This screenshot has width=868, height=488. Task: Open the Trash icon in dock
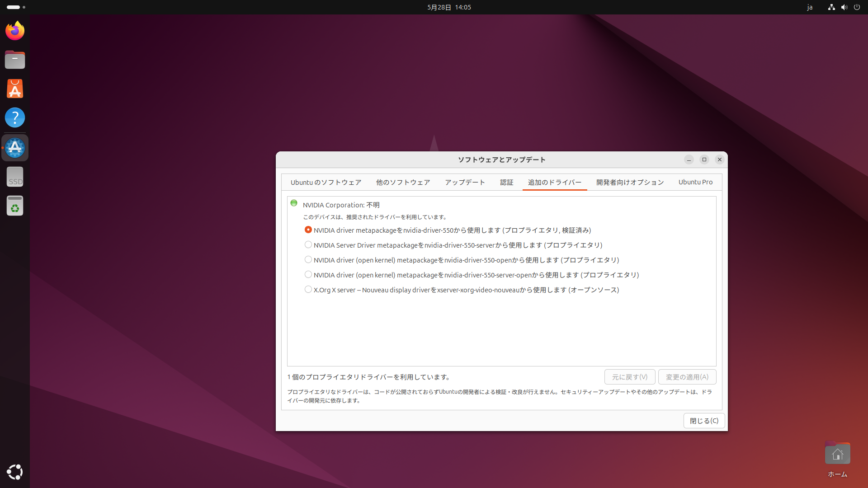point(15,206)
